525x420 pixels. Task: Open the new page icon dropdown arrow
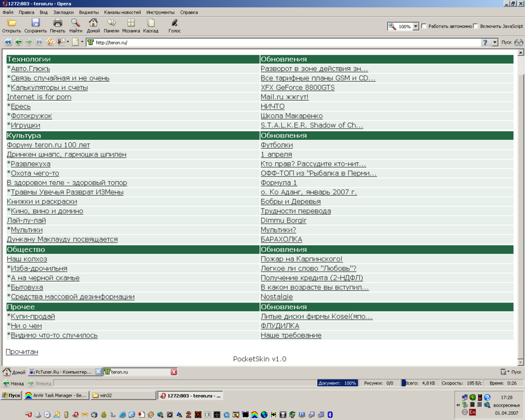pyautogui.click(x=82, y=42)
